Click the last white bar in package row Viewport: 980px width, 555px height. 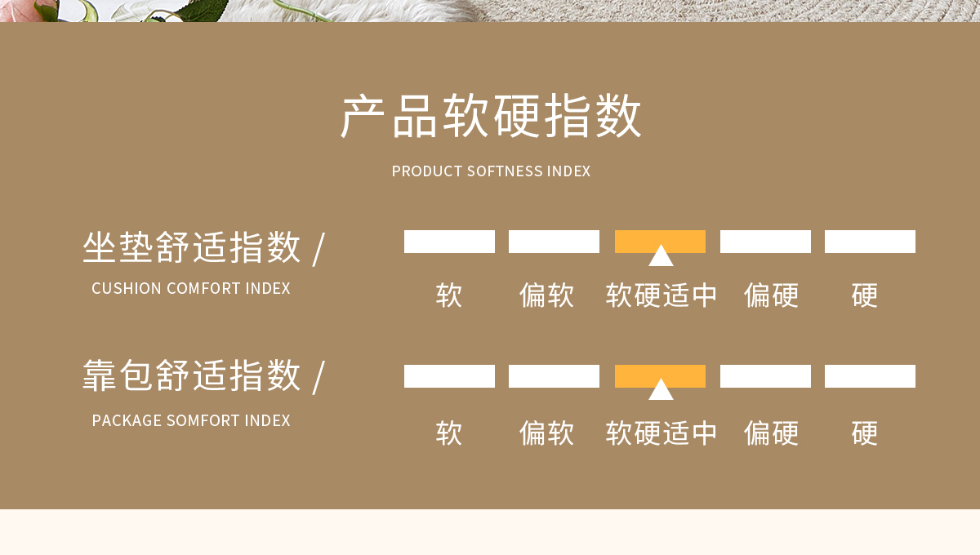pyautogui.click(x=870, y=376)
